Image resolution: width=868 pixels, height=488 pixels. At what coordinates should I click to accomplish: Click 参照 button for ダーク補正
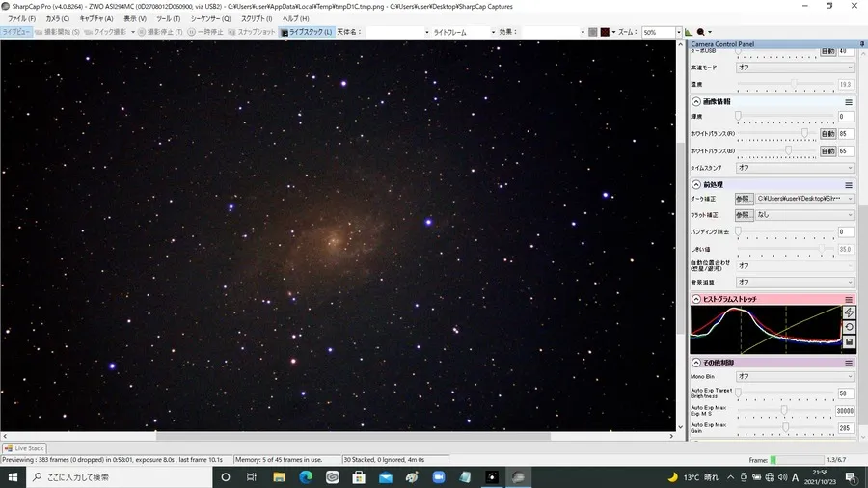743,199
